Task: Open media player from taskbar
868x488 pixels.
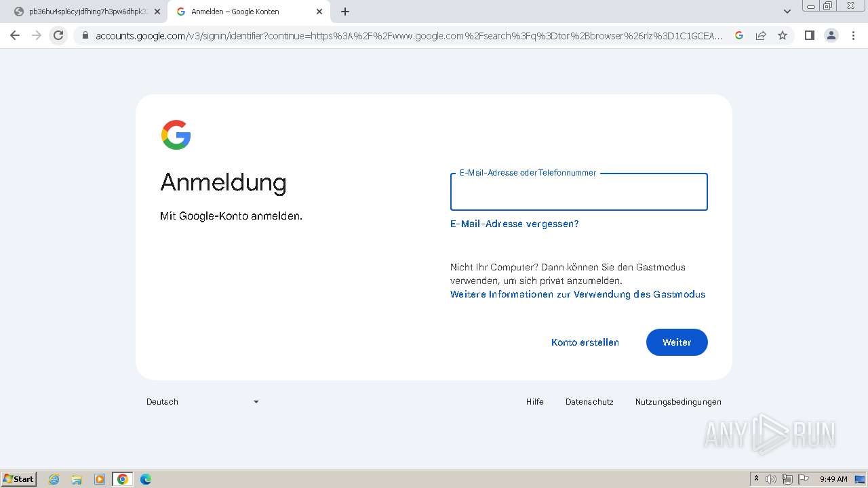Action: pos(100,479)
